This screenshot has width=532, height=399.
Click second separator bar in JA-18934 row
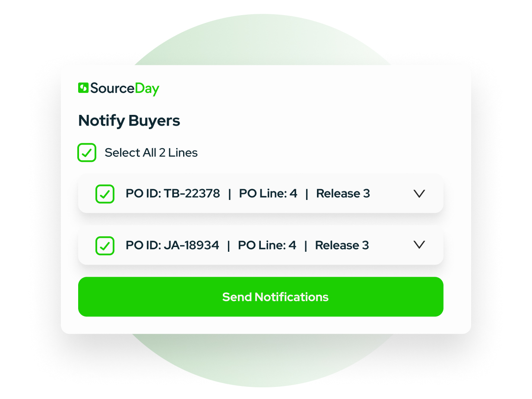point(306,246)
